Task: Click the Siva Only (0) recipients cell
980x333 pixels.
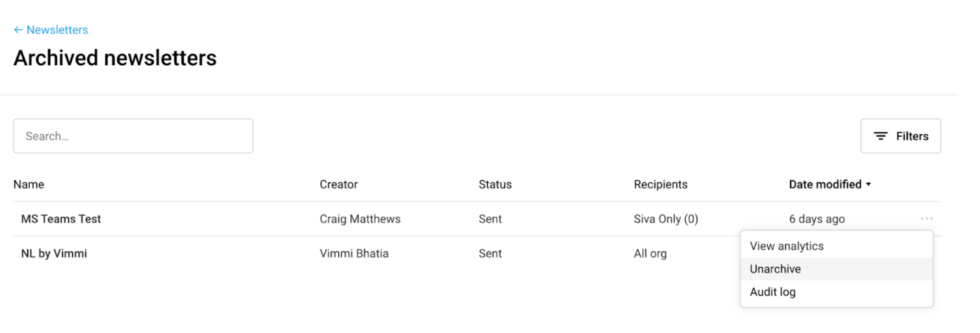Action: 666,219
